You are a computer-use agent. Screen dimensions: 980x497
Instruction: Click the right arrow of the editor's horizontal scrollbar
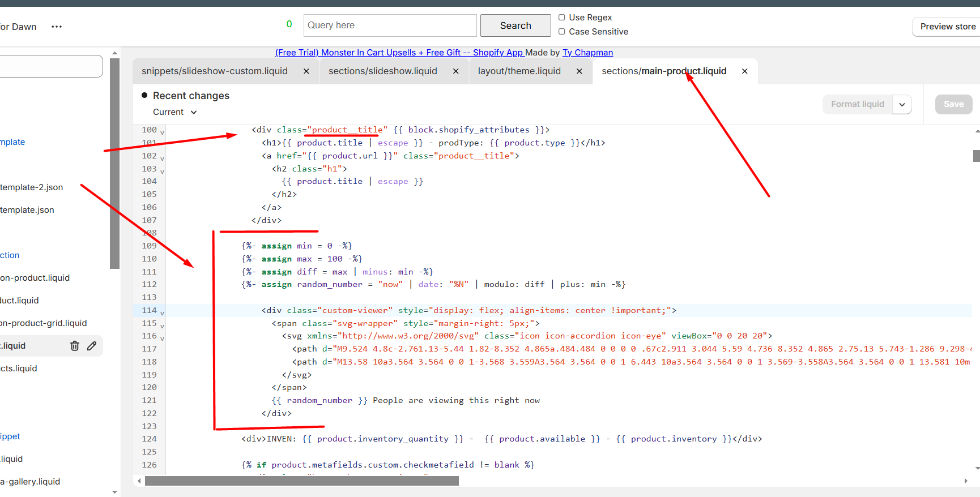tap(966, 481)
